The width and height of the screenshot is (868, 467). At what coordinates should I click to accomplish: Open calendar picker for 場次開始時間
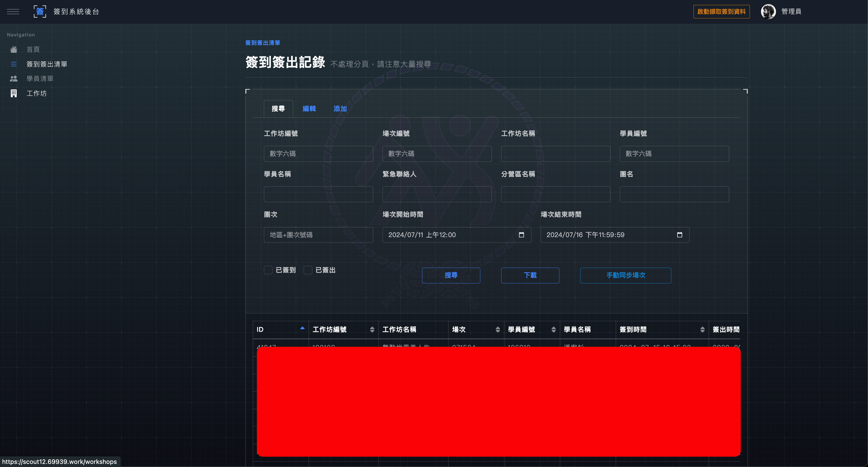pos(521,235)
